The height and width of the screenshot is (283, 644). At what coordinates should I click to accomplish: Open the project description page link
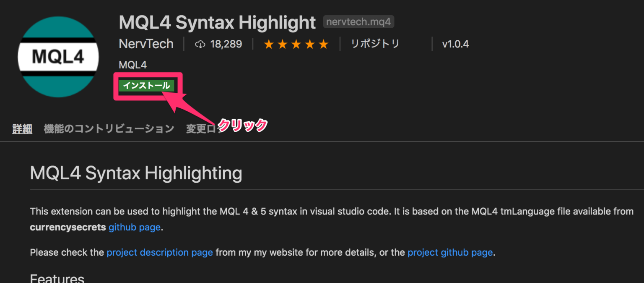tap(160, 252)
